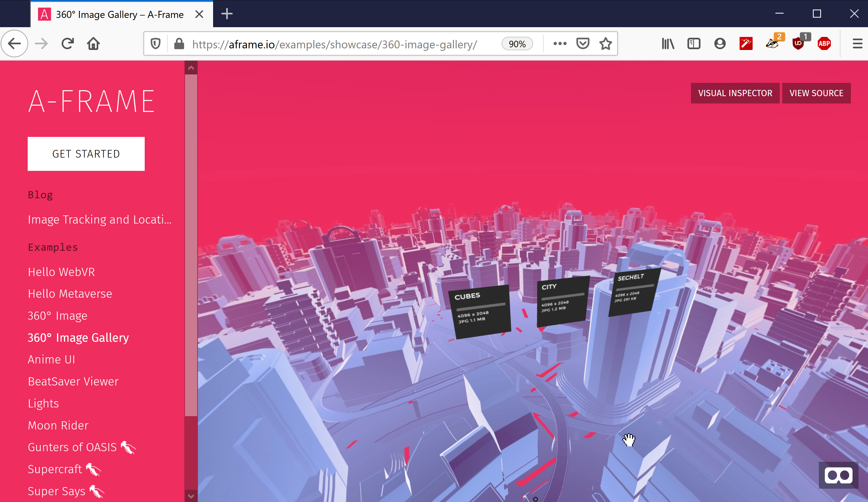Open Firefox account avatar menu
The width and height of the screenshot is (868, 502).
(x=720, y=44)
